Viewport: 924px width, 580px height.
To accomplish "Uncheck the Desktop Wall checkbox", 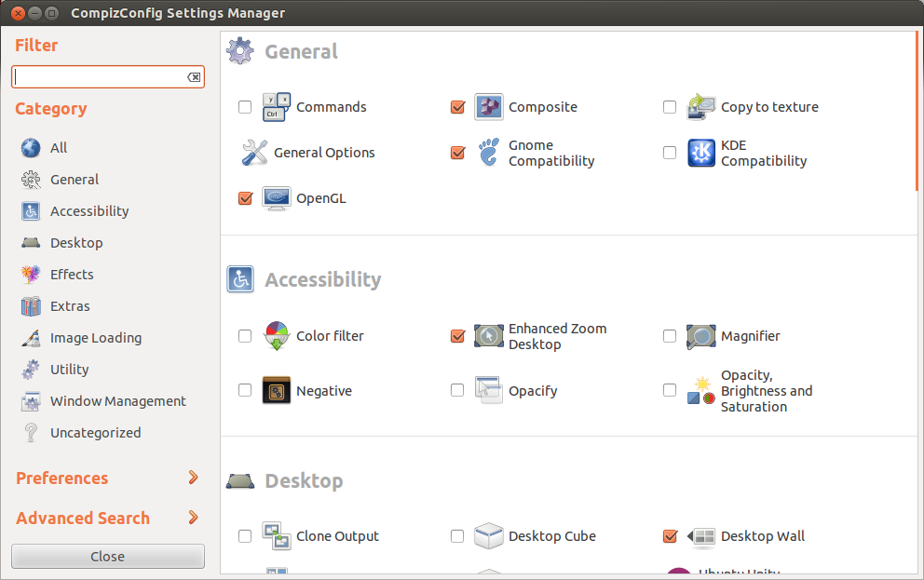I will [x=670, y=536].
